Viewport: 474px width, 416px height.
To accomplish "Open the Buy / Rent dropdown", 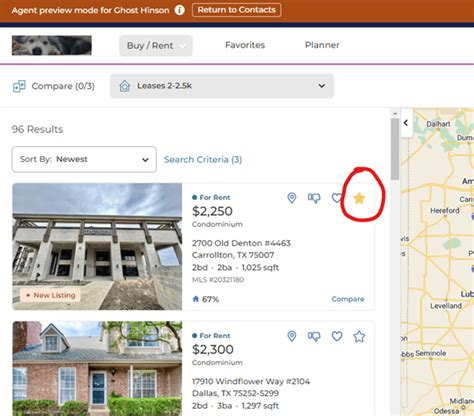I will point(156,46).
